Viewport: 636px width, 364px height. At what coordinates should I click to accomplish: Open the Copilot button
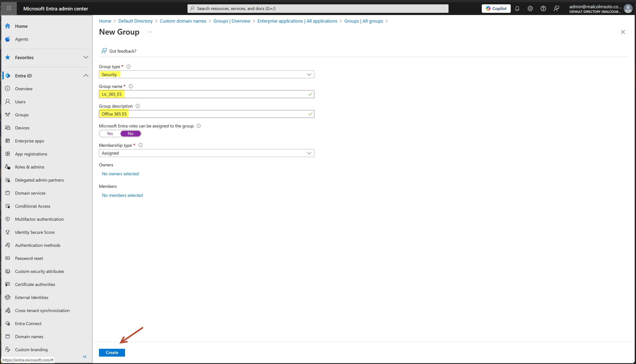pos(496,8)
